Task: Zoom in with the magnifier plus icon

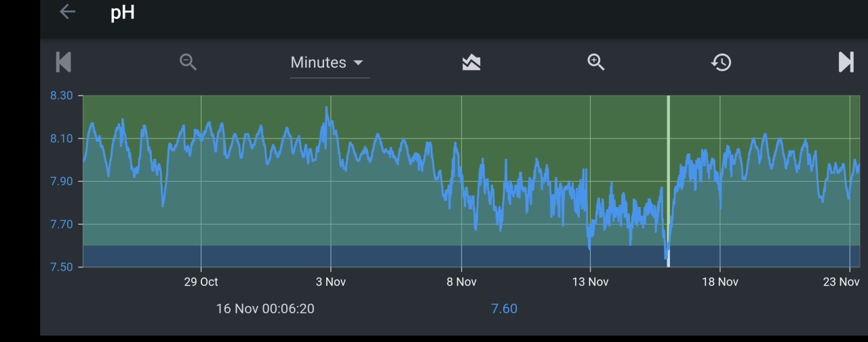Action: click(596, 62)
